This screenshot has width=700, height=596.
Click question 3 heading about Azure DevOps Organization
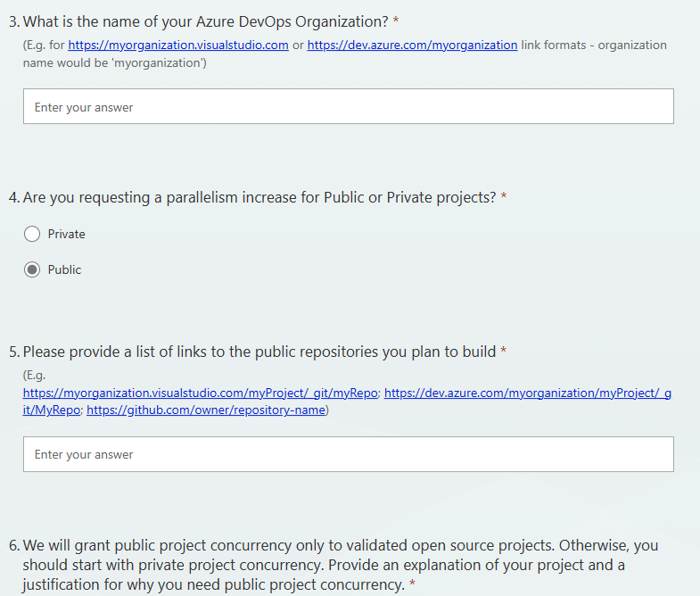tap(205, 21)
